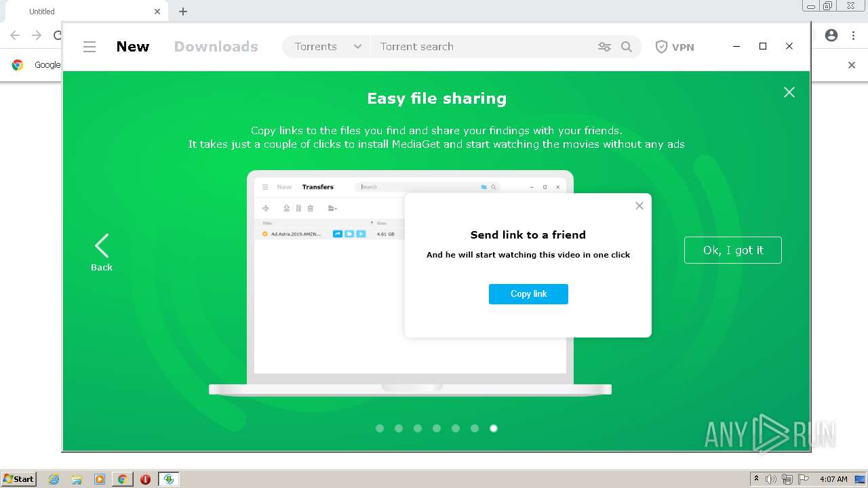Image resolution: width=868 pixels, height=488 pixels.
Task: Close the Easy file sharing tutorial overlay
Action: click(789, 92)
